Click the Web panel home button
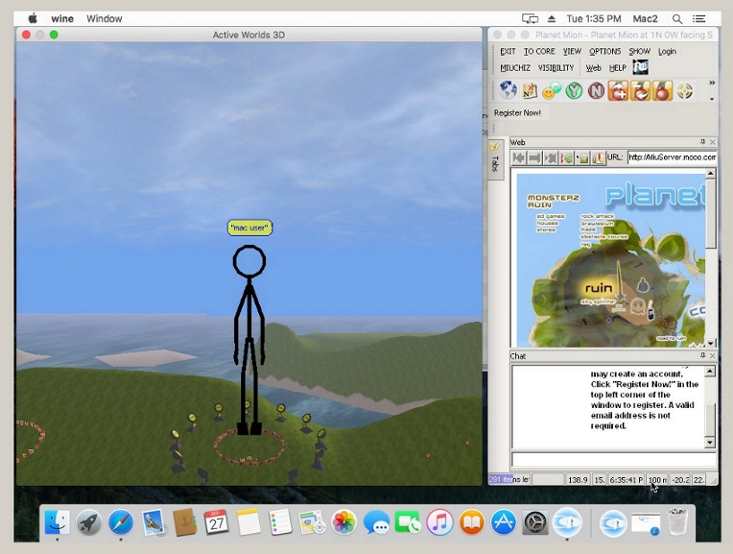Viewport: 733px width, 554px height. coord(582,158)
